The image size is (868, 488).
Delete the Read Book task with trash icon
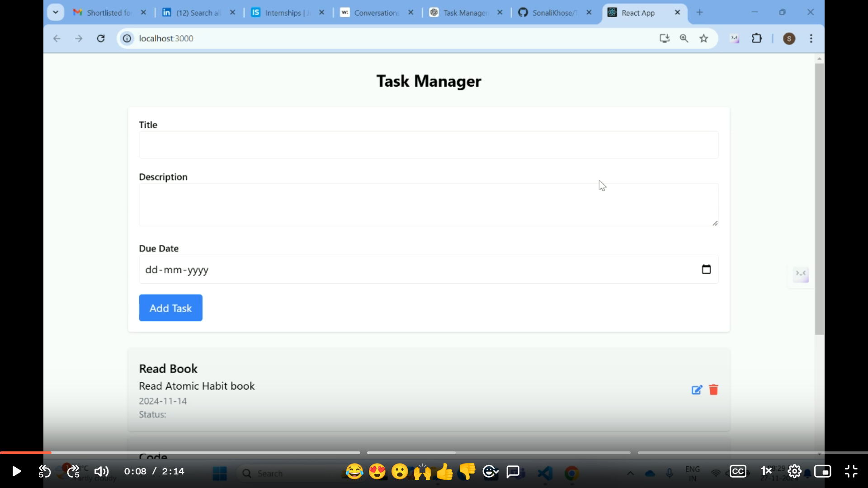(713, 390)
